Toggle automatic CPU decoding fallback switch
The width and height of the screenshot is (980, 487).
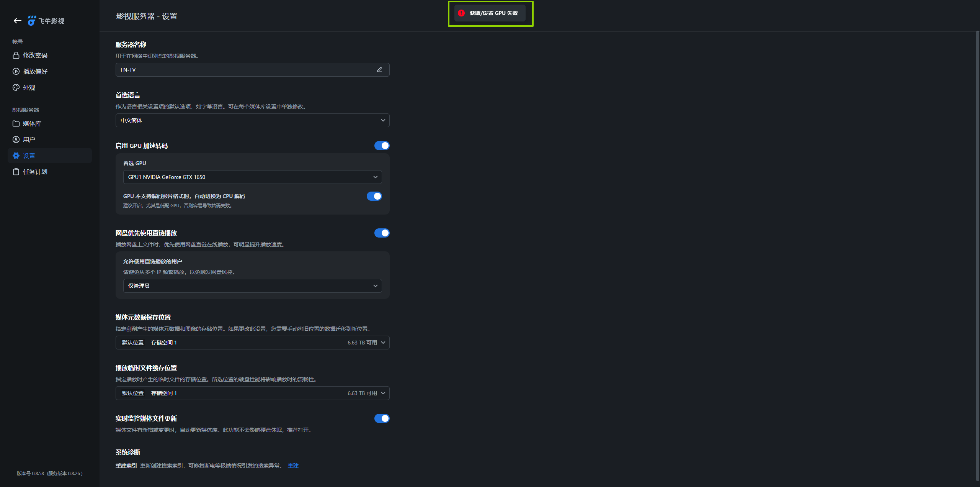tap(374, 196)
